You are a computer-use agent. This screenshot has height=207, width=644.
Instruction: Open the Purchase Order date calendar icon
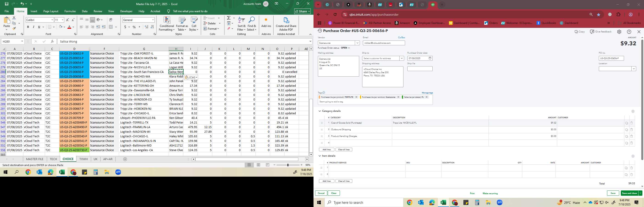[x=430, y=58]
